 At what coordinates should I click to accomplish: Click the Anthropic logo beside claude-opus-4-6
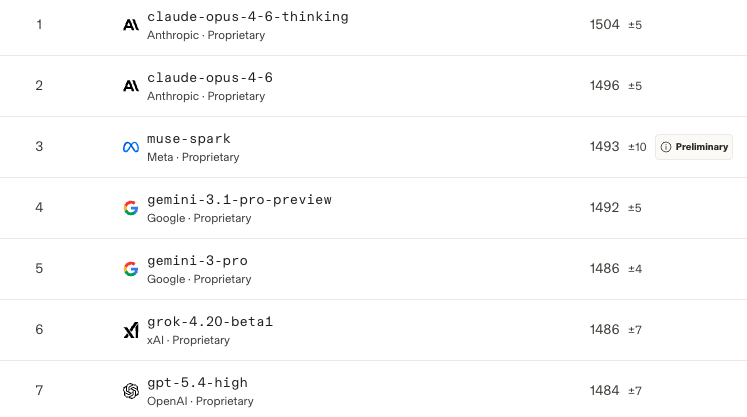pos(130,86)
